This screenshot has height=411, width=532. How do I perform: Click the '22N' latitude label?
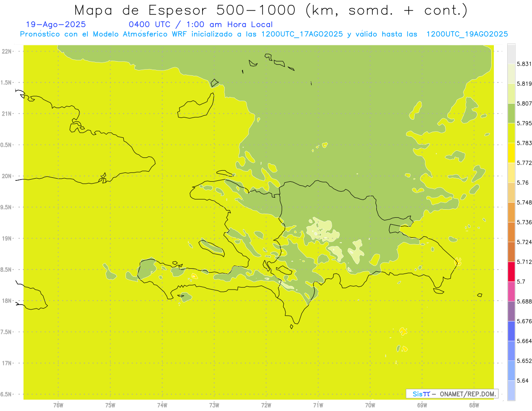coord(7,51)
